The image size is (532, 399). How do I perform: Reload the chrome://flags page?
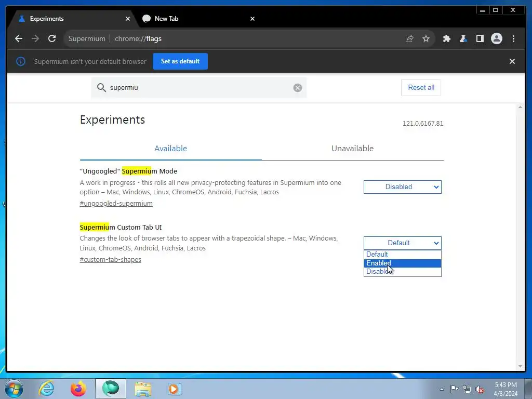(52, 38)
